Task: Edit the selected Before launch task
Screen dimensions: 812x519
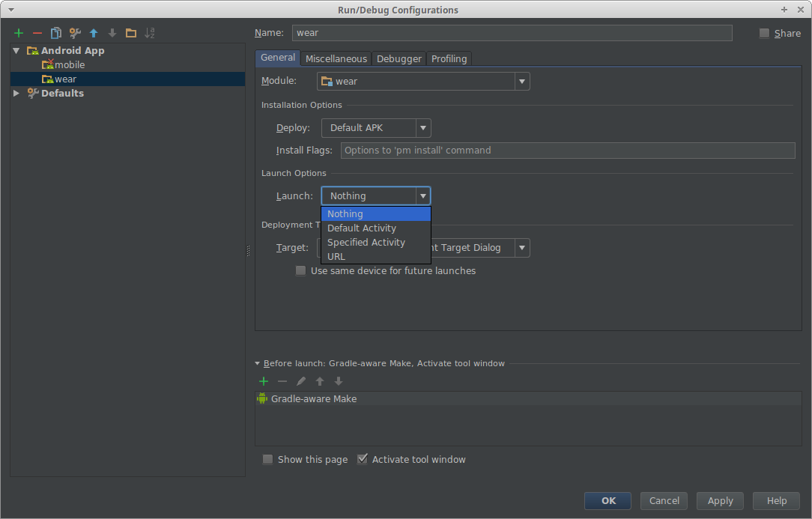Action: (x=301, y=381)
